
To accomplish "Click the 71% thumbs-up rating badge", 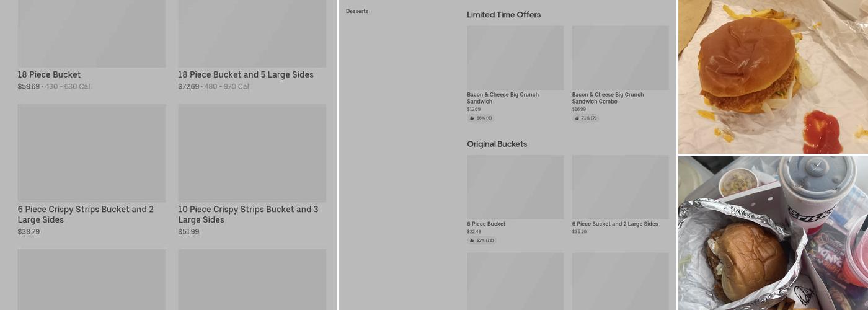I will (585, 118).
